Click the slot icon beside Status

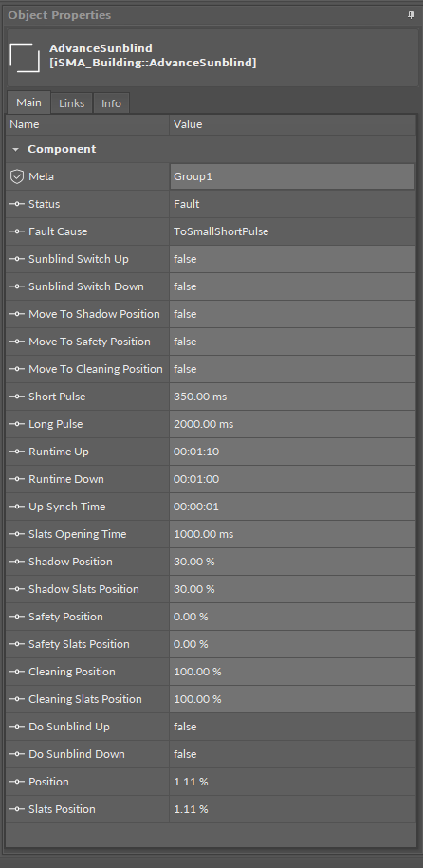coord(17,204)
